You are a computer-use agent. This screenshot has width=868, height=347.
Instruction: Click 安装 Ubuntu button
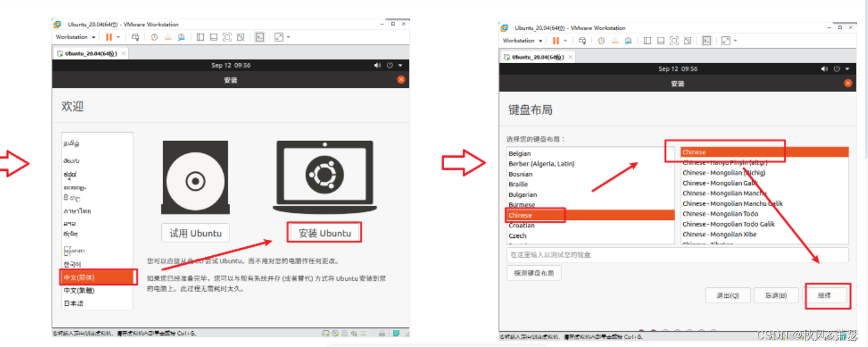(x=325, y=233)
